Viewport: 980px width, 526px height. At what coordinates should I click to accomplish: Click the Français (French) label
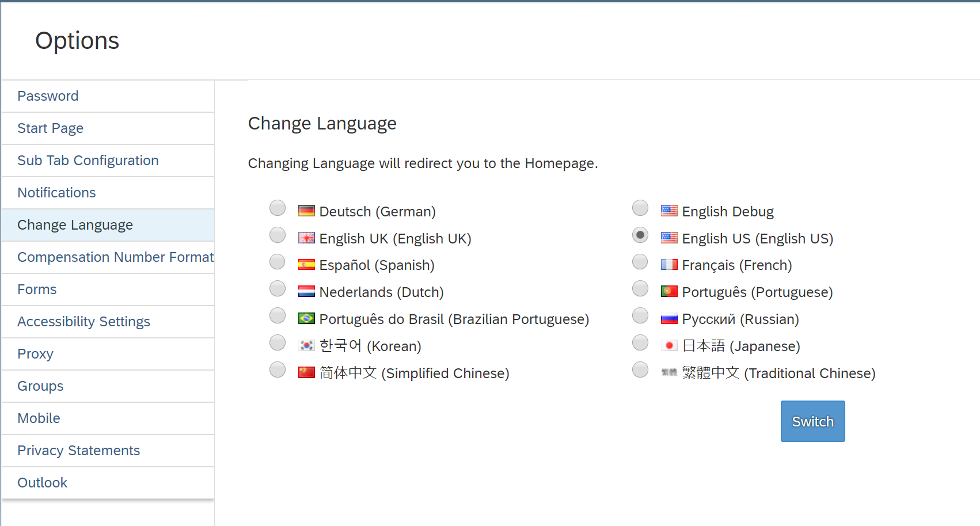[737, 265]
